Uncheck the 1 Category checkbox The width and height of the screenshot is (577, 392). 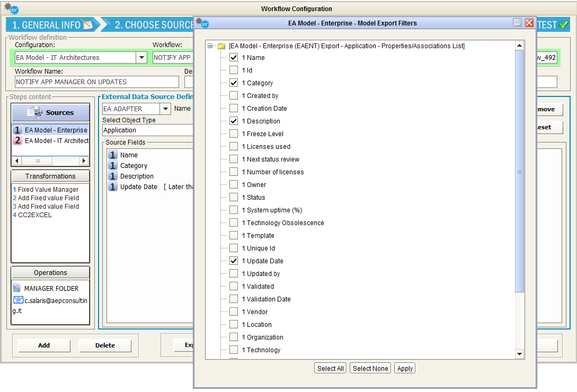tap(234, 83)
